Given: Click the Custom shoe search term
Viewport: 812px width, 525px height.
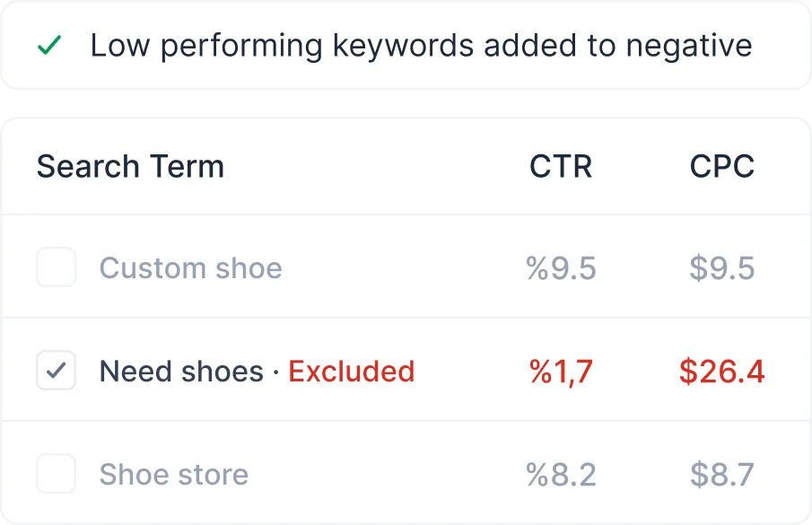Looking at the screenshot, I should pos(190,268).
